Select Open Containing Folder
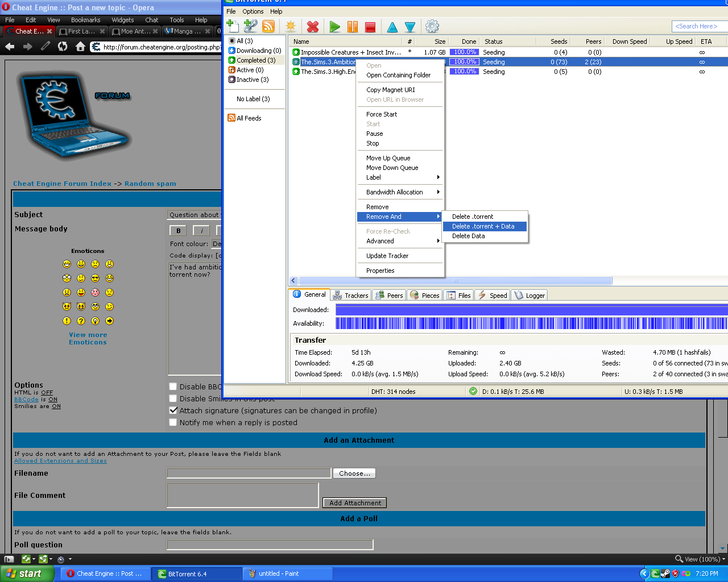Screen dimensions: 728x582 click(400, 75)
